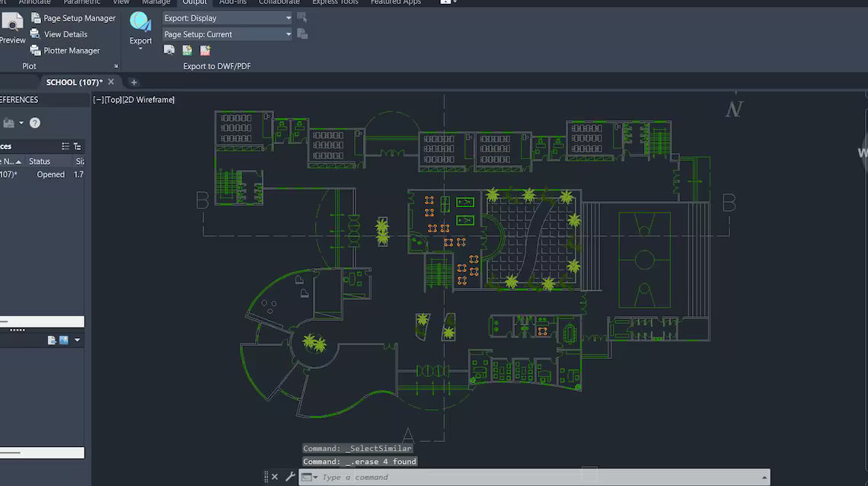This screenshot has height=486, width=868.
Task: Close the SCHOOL (107)* drawing tab
Action: tap(110, 82)
